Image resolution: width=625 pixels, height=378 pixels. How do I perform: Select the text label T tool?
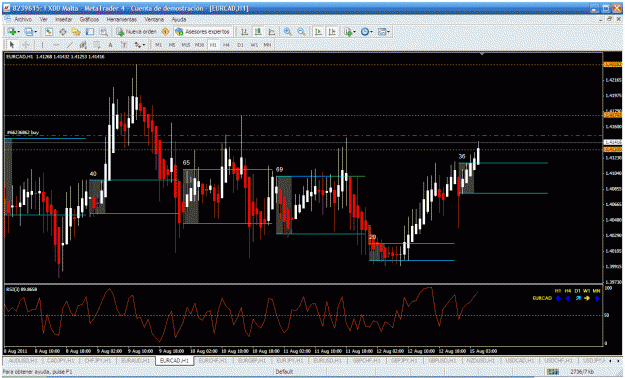coord(124,45)
